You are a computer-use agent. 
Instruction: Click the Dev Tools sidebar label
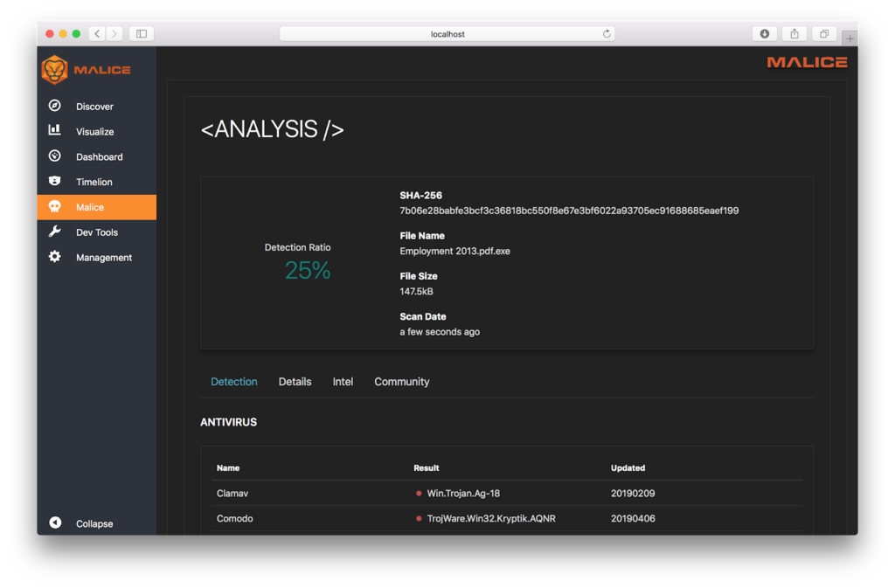coord(97,232)
